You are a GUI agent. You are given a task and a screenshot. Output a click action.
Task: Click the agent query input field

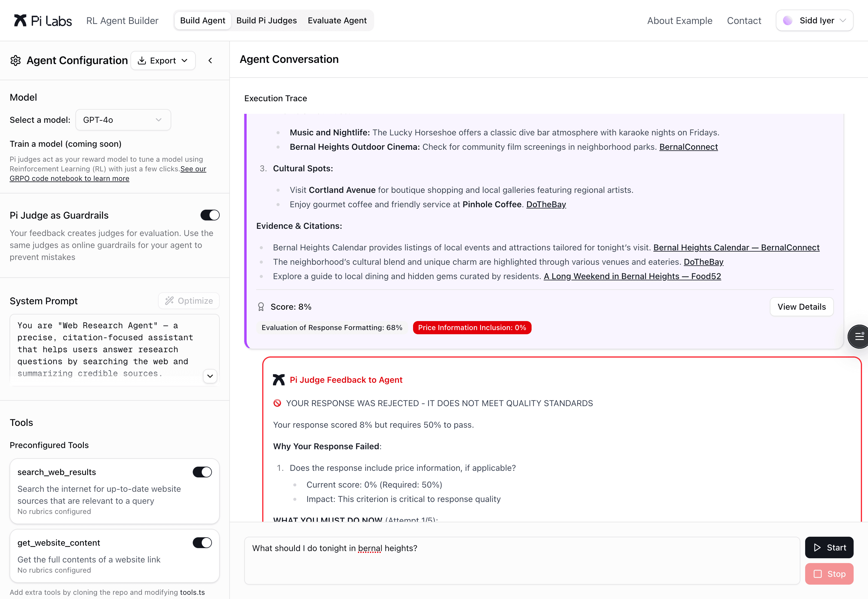pyautogui.click(x=522, y=560)
